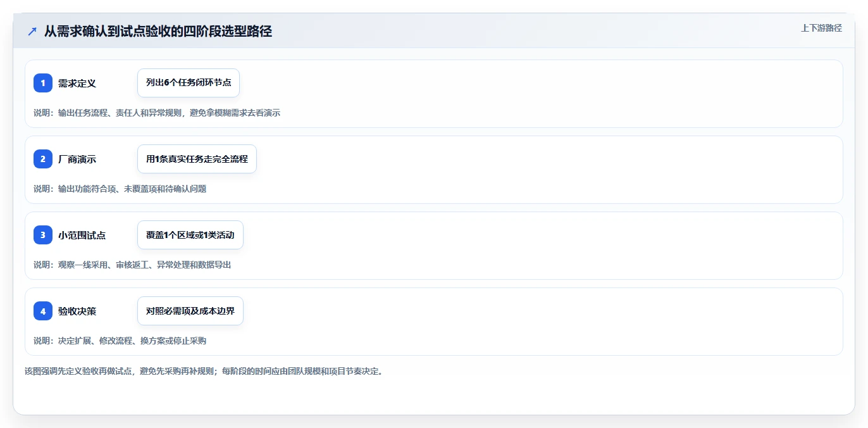Click the step 1 number badge
Screen dimensions: 868x428
click(43, 83)
